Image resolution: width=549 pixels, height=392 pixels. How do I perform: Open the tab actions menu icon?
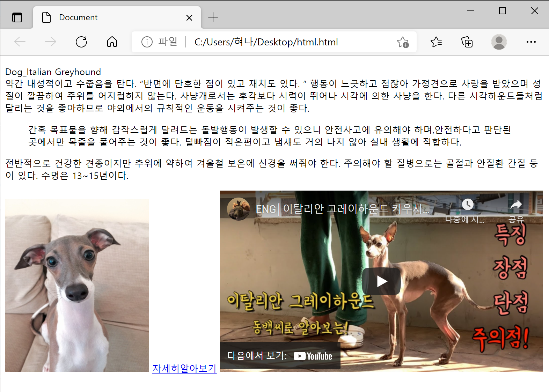coord(17,17)
